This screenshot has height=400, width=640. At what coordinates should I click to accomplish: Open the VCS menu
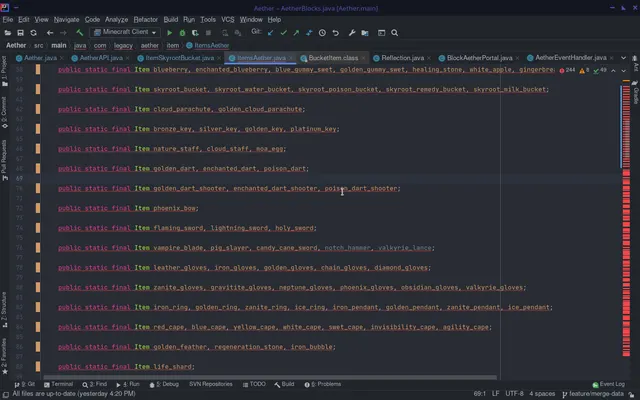pyautogui.click(x=228, y=19)
